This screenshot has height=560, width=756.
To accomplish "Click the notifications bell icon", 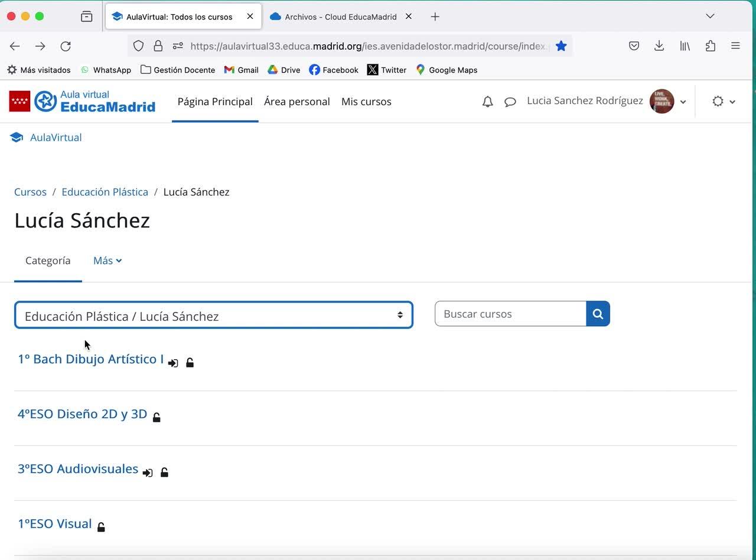I will click(x=487, y=102).
